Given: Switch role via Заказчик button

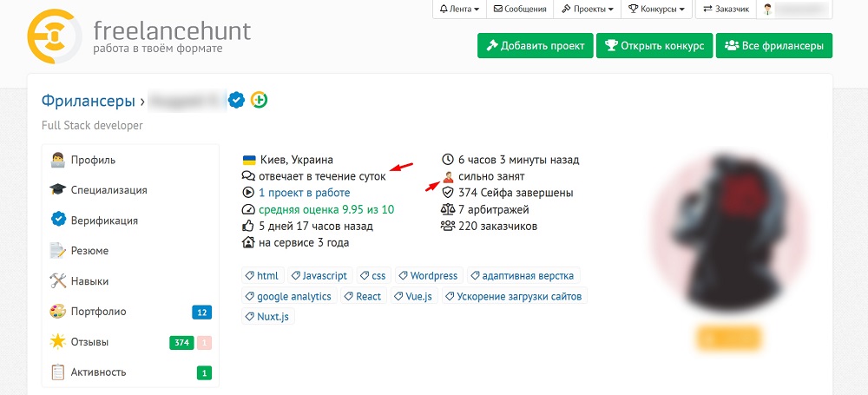Looking at the screenshot, I should (x=726, y=9).
